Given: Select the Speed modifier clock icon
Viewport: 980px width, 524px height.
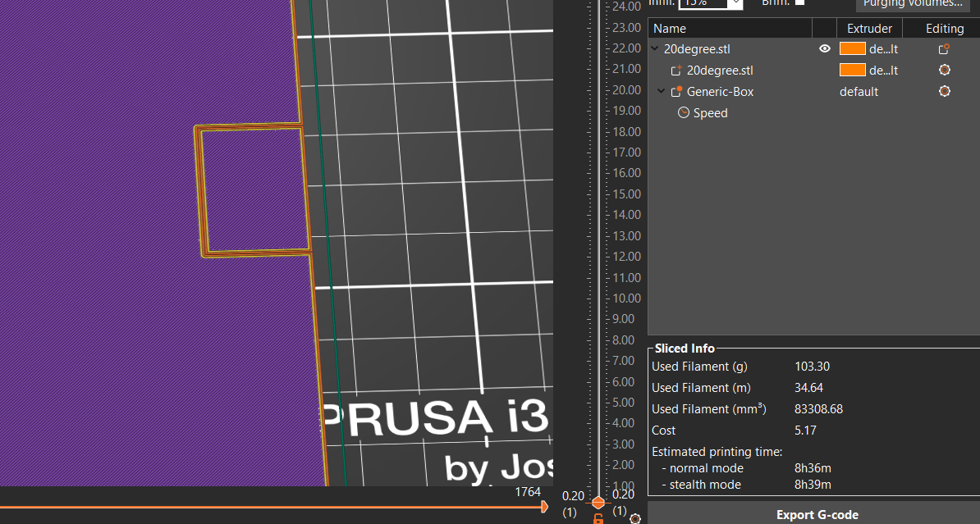Looking at the screenshot, I should click(x=684, y=112).
